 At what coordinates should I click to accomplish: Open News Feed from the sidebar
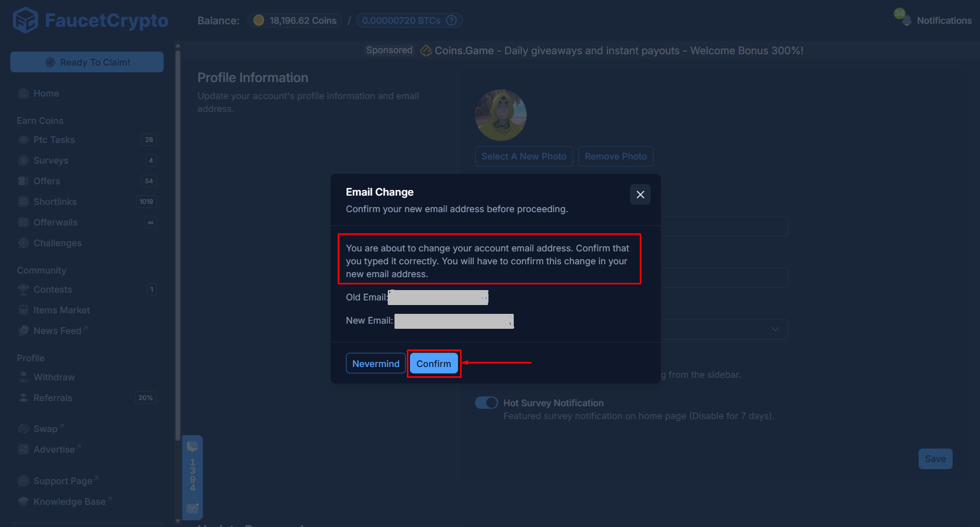click(57, 330)
